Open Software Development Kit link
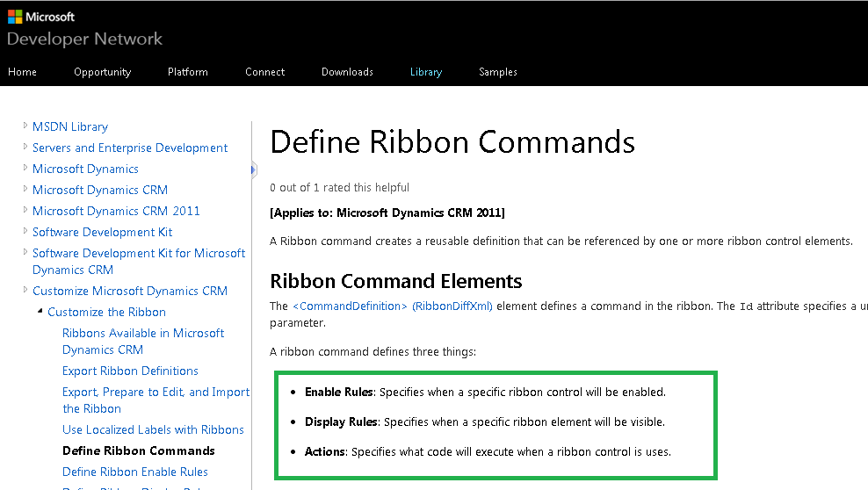This screenshot has height=490, width=868. coord(103,232)
